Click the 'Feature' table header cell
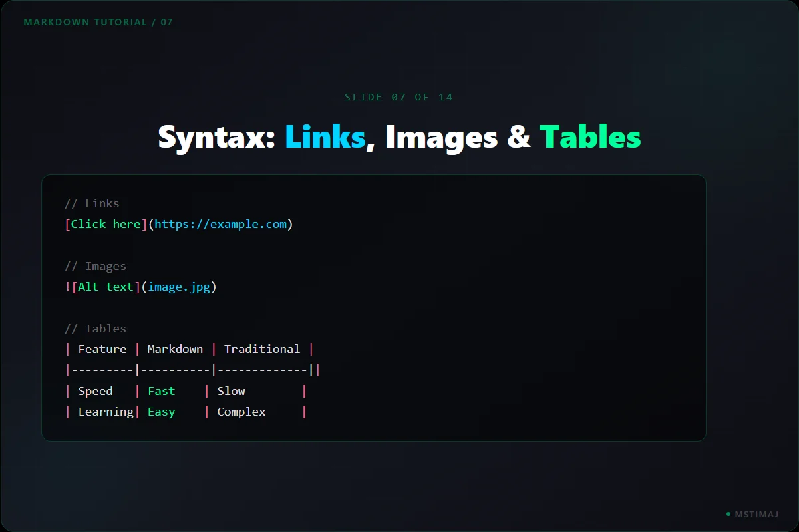This screenshot has width=799, height=532. click(102, 349)
